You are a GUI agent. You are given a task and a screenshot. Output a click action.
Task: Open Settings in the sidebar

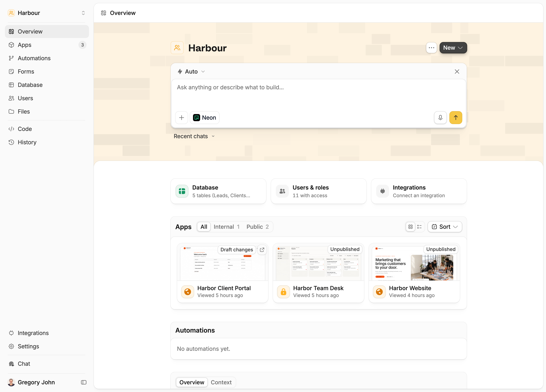[x=47, y=346]
